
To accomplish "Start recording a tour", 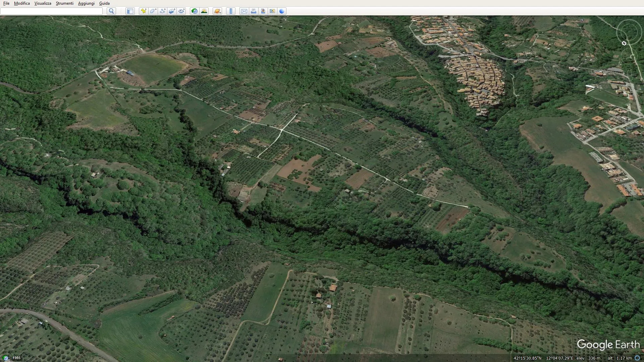I will [x=181, y=11].
